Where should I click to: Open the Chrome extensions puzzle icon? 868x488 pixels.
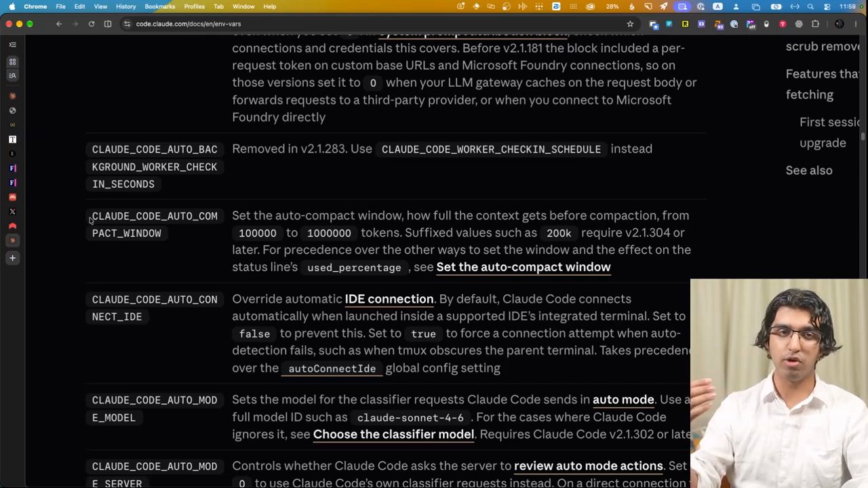815,24
